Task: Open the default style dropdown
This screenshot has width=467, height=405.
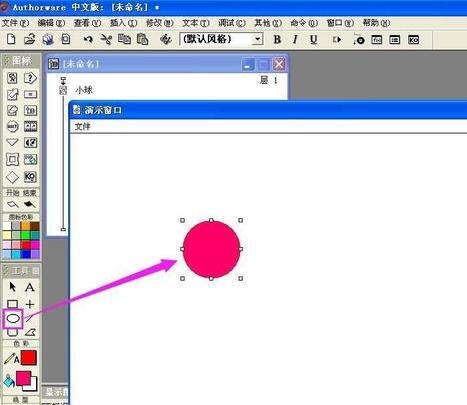Action: (221, 39)
